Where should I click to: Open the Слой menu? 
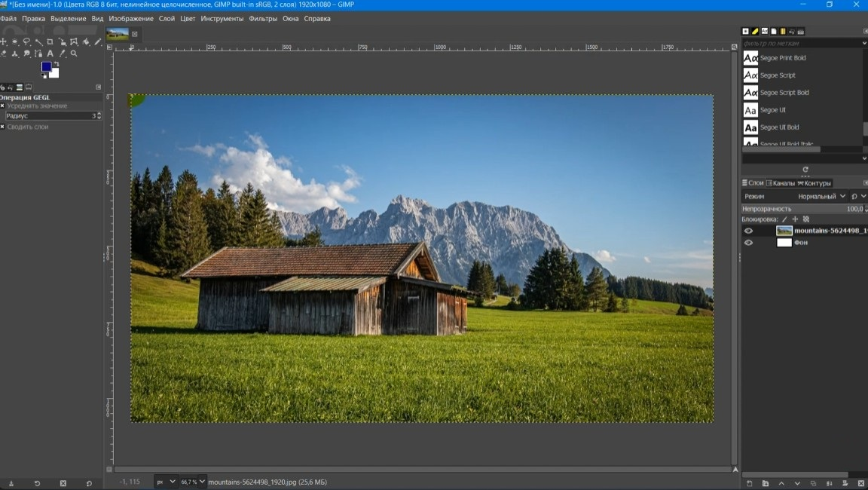(x=167, y=18)
